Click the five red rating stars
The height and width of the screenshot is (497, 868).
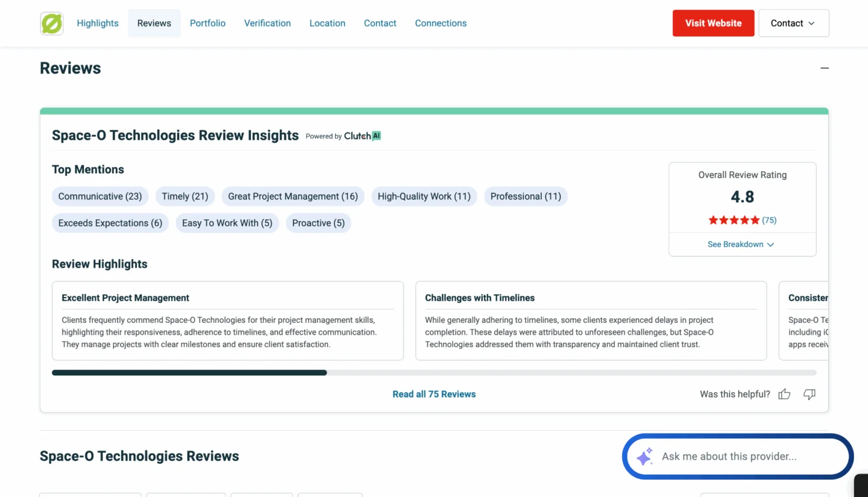pyautogui.click(x=734, y=220)
